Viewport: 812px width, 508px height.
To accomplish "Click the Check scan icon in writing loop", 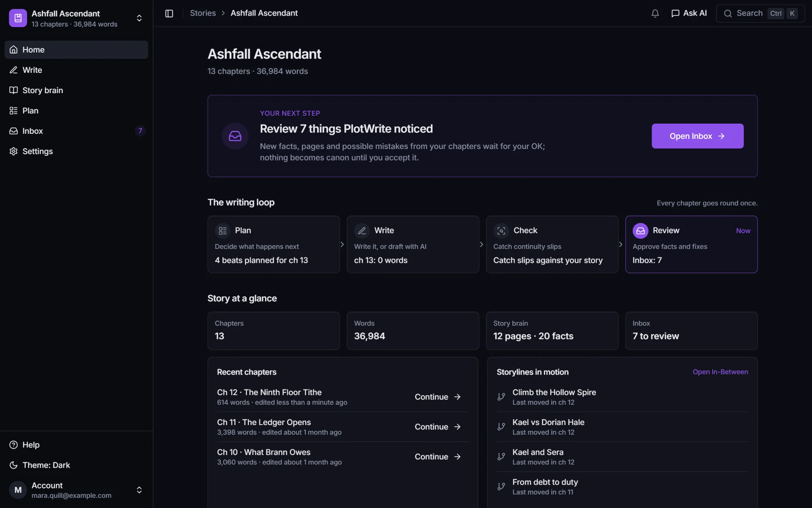I will click(501, 231).
